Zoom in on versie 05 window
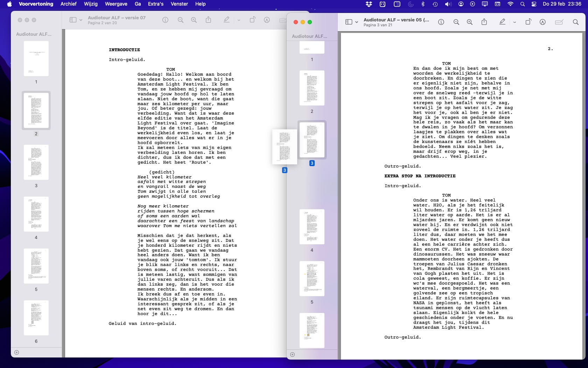Image resolution: width=588 pixels, height=368 pixels. 470,22
